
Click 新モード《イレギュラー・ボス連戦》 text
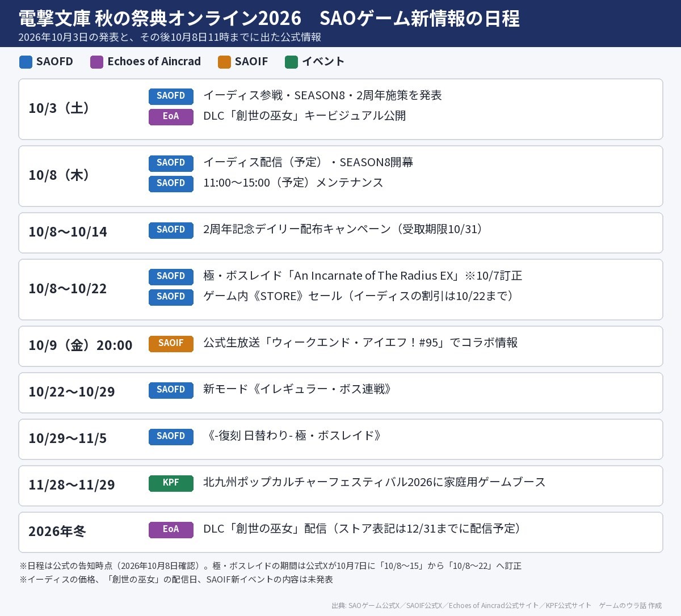point(299,389)
